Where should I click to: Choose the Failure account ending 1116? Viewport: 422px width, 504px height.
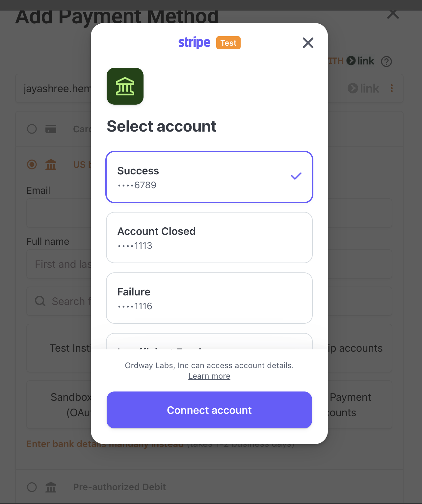tap(209, 298)
